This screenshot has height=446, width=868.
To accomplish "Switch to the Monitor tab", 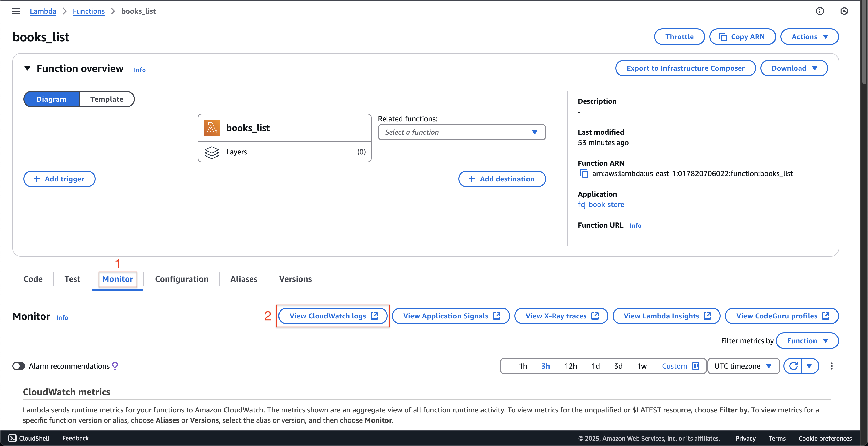I will click(118, 279).
